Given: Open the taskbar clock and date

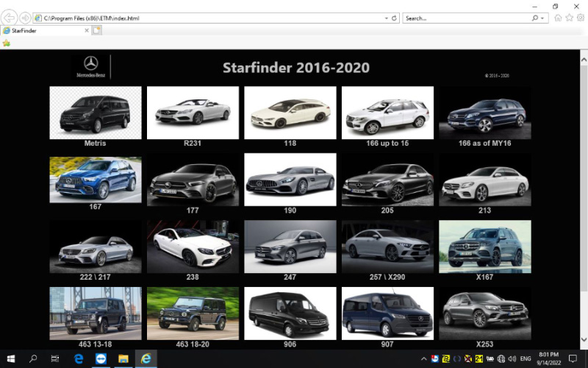Looking at the screenshot, I should (x=548, y=358).
